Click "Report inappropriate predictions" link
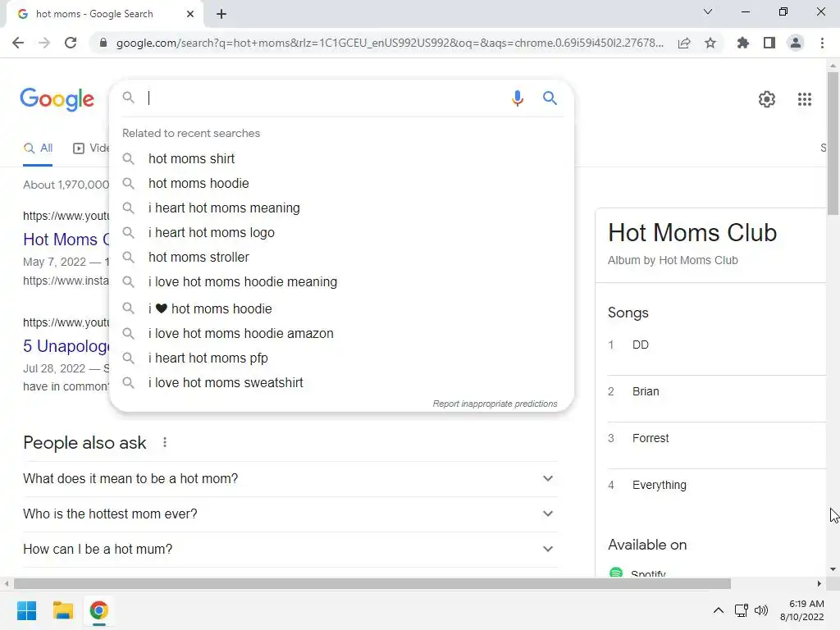 (x=495, y=404)
